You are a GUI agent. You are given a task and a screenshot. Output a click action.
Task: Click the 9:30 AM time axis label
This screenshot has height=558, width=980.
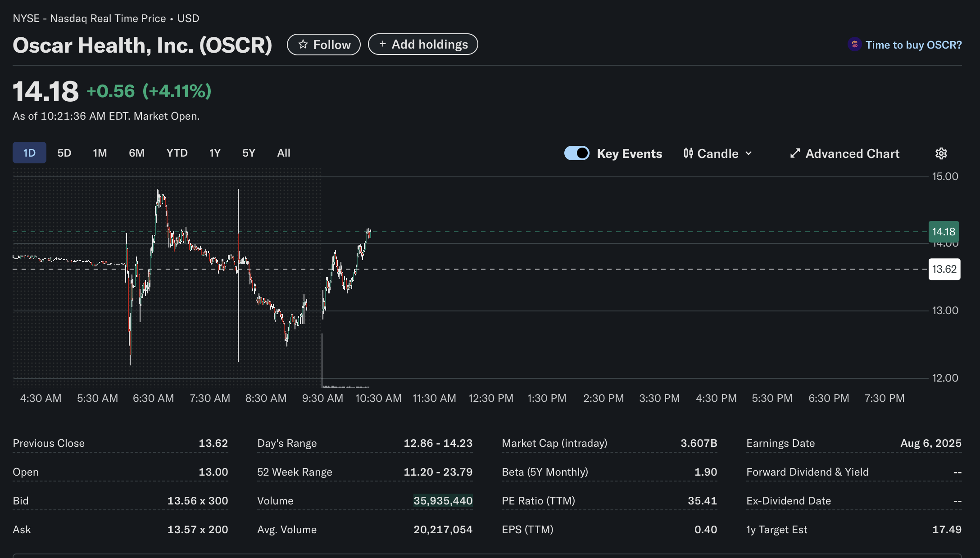click(x=322, y=398)
